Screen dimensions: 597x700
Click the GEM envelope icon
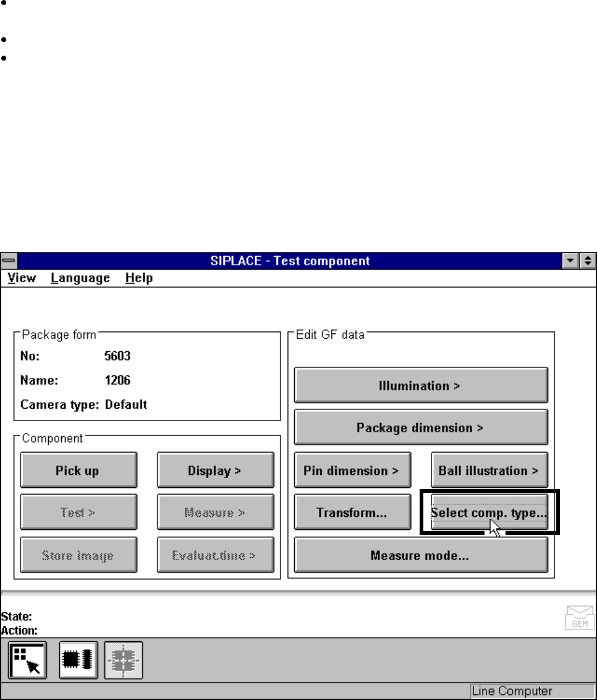tap(580, 617)
